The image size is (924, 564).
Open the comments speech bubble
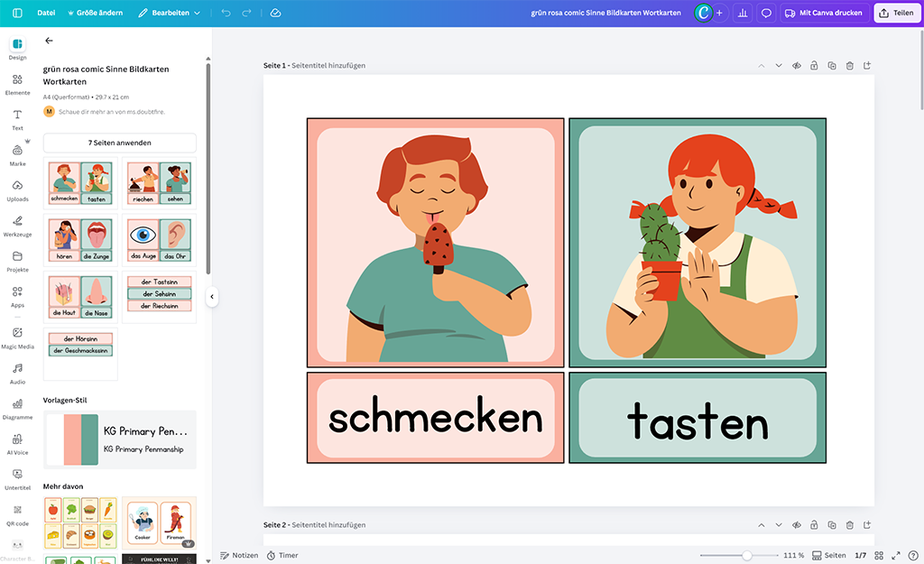[x=766, y=13]
